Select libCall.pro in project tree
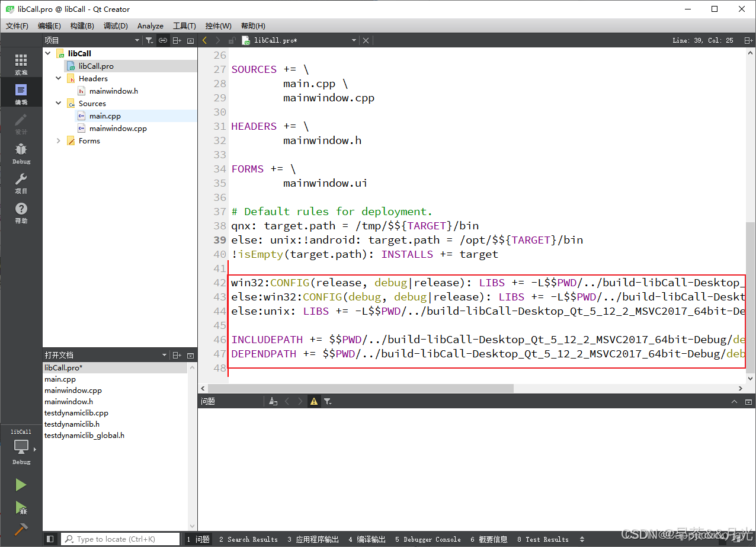 (96, 66)
